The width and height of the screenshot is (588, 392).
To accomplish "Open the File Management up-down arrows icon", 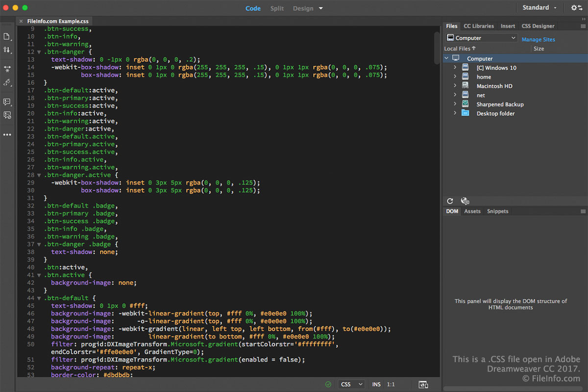I will tap(7, 50).
